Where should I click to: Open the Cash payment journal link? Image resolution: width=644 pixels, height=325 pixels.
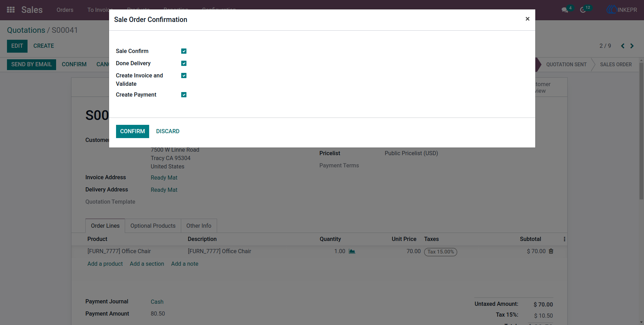click(157, 302)
